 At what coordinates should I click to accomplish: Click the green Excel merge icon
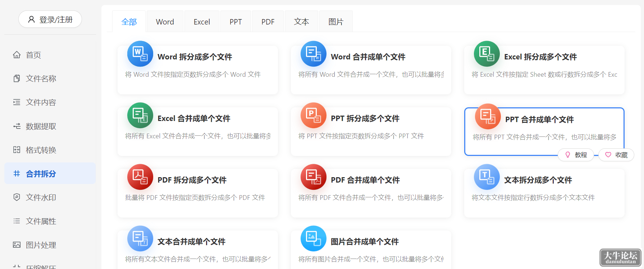[x=140, y=115]
